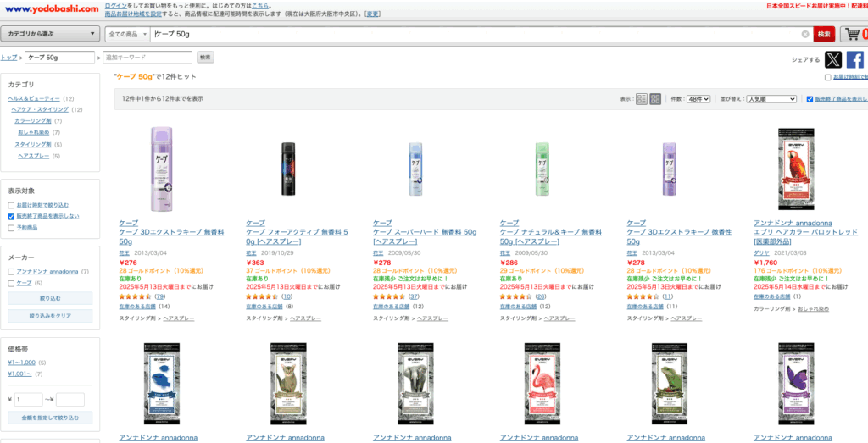Open ケープ フォーアクティブ 無香料 title link

click(297, 237)
